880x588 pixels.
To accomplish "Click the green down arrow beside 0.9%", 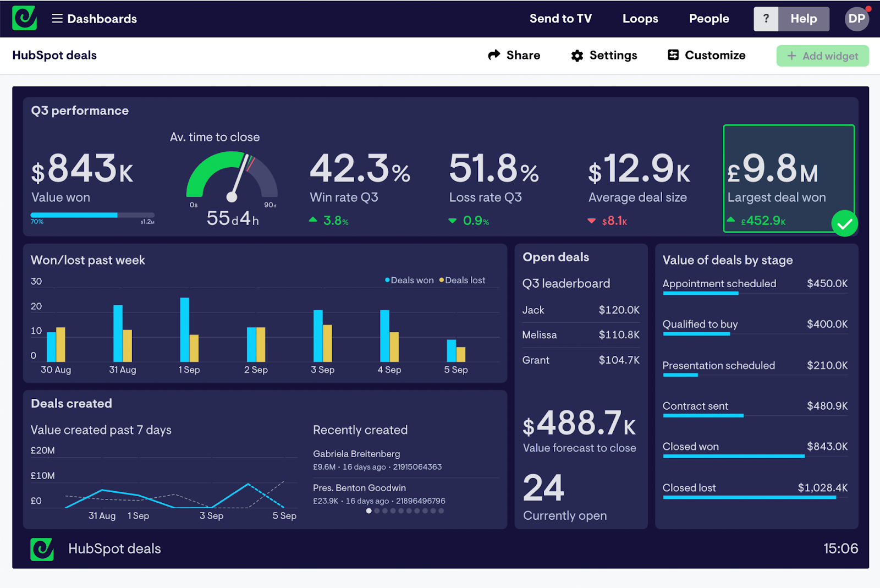I will [x=452, y=221].
